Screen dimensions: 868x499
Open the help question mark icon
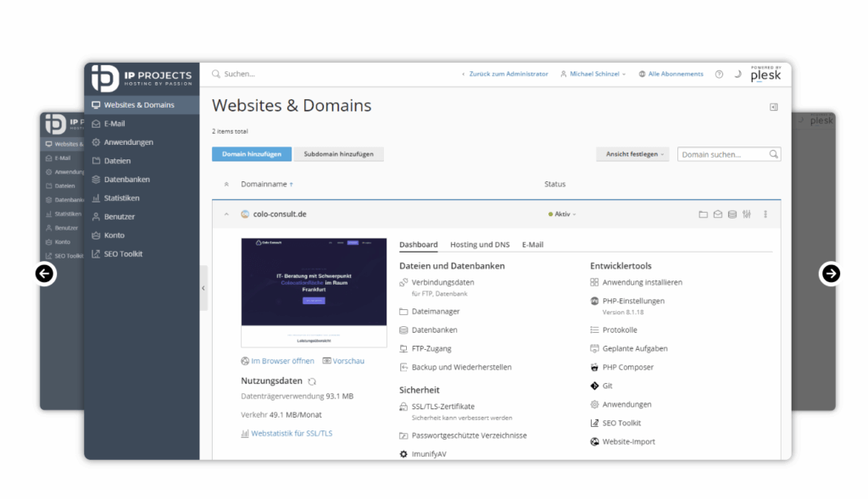click(x=719, y=75)
